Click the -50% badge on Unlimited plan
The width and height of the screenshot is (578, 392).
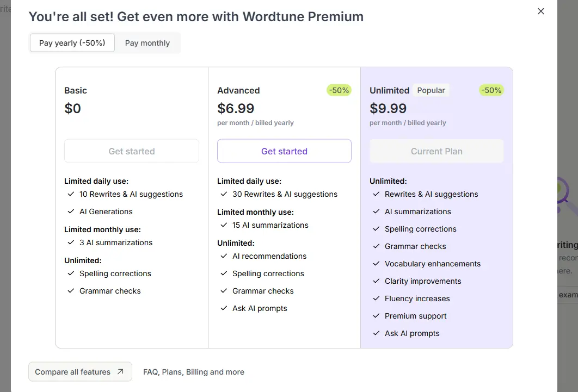tap(491, 90)
